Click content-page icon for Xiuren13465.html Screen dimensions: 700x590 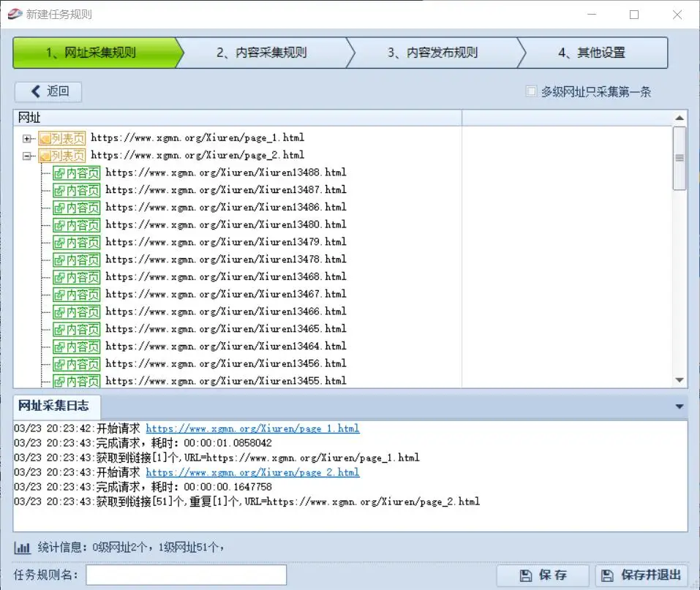(76, 330)
